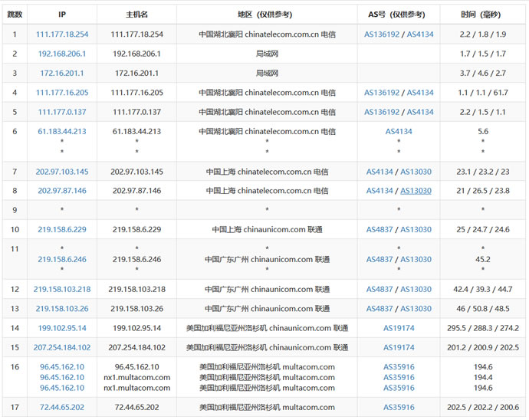Open IP link 111.177.18.254

tap(62, 34)
